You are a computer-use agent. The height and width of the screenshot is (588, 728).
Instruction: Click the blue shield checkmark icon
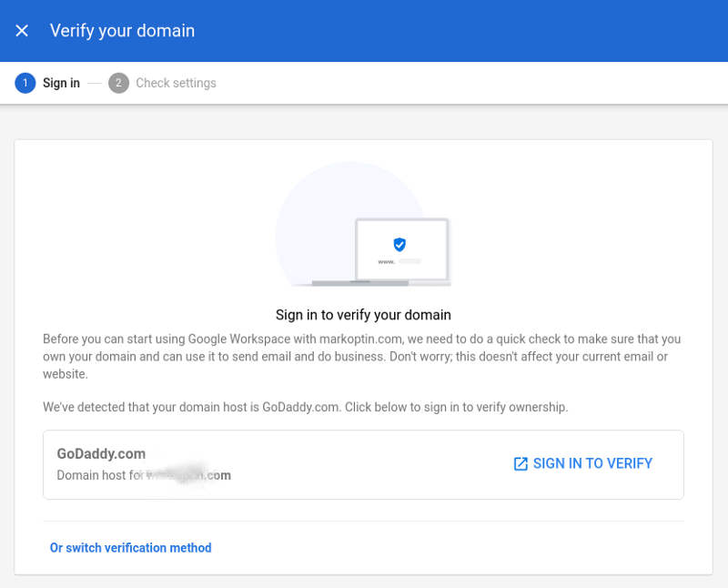pyautogui.click(x=399, y=244)
